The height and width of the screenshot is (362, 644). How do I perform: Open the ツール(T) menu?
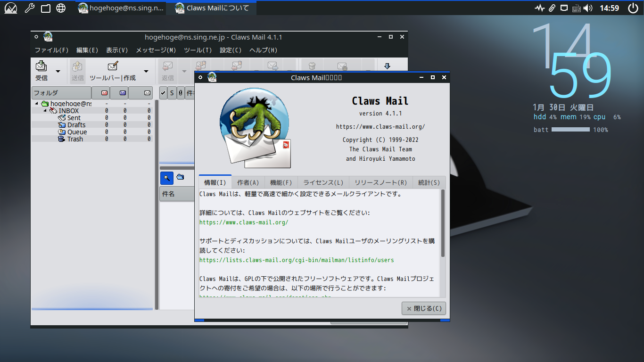pos(198,50)
